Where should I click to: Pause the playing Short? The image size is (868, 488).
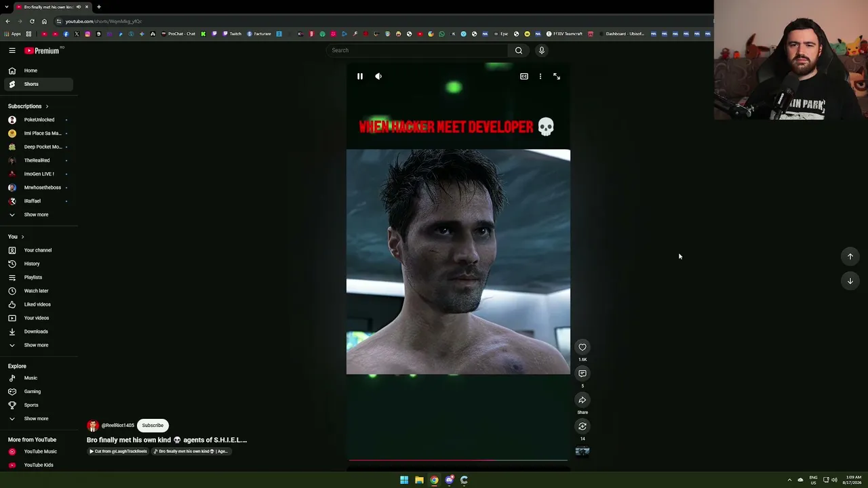(x=360, y=77)
